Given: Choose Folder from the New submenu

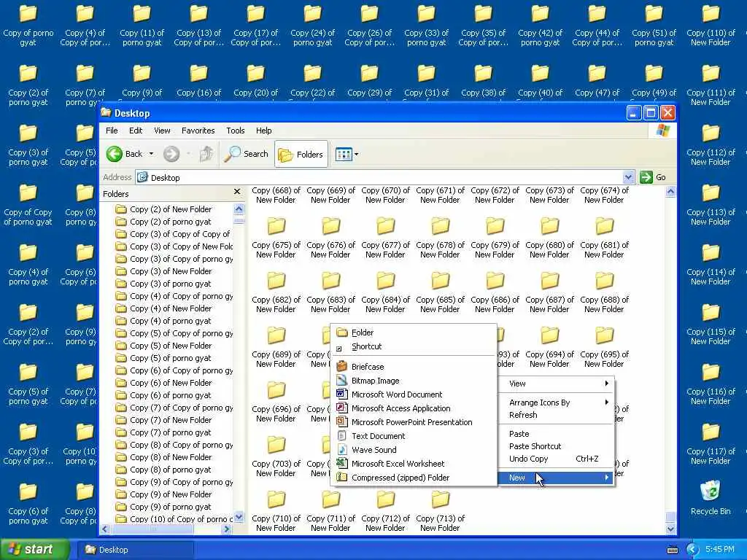Looking at the screenshot, I should [413, 332].
